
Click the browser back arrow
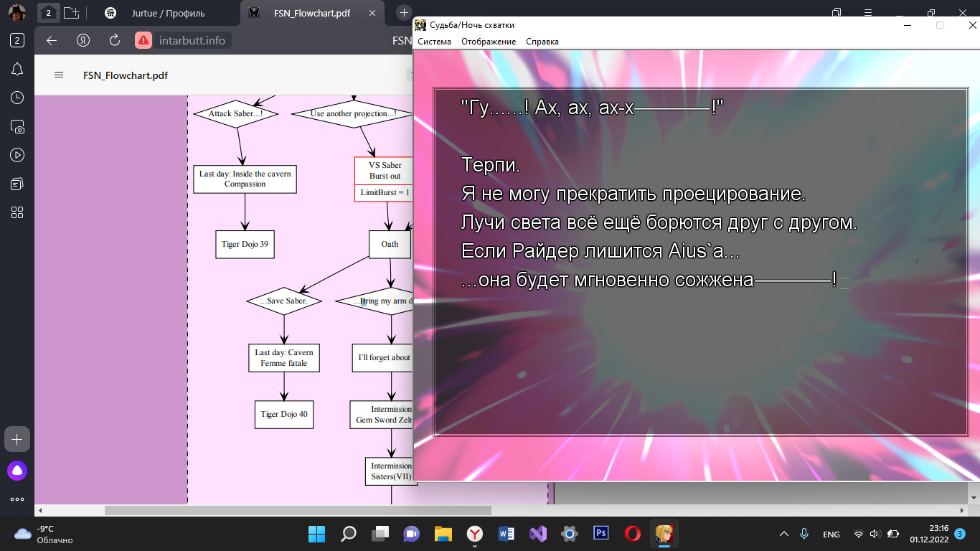tap(52, 40)
